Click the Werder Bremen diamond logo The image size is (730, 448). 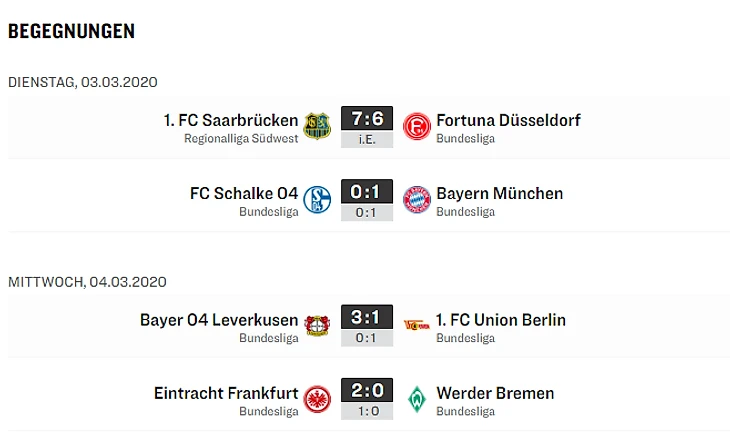point(416,399)
